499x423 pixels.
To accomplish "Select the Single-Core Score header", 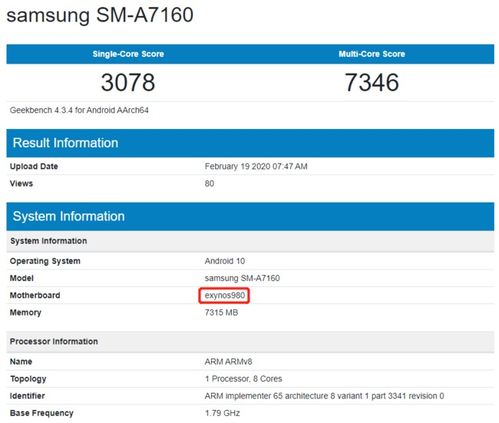I will 128,54.
